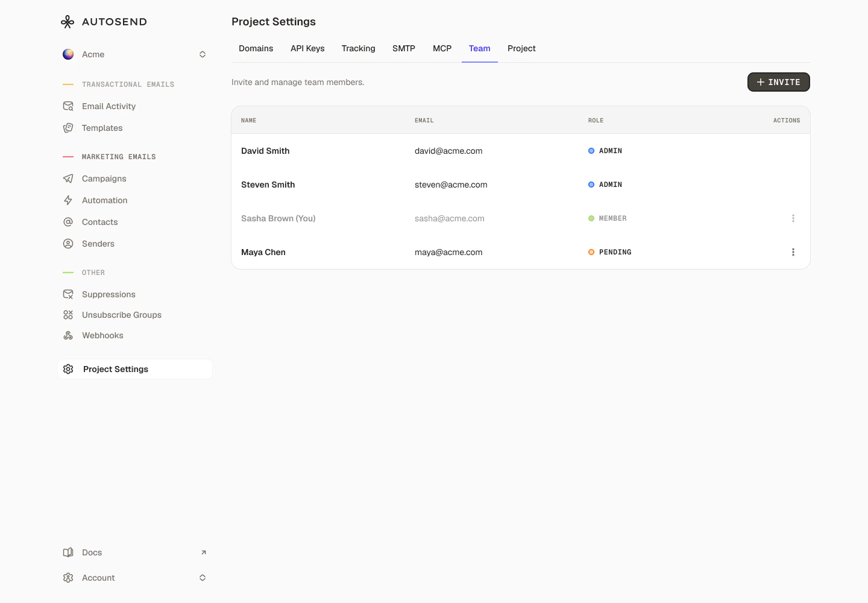Click the Docs book icon
Viewport: 868px width, 603px height.
click(x=68, y=552)
